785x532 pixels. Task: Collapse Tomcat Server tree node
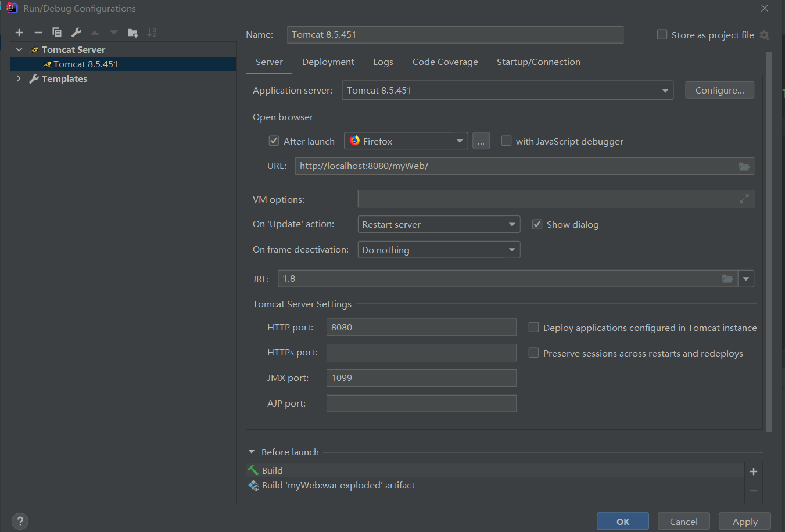[x=19, y=50]
